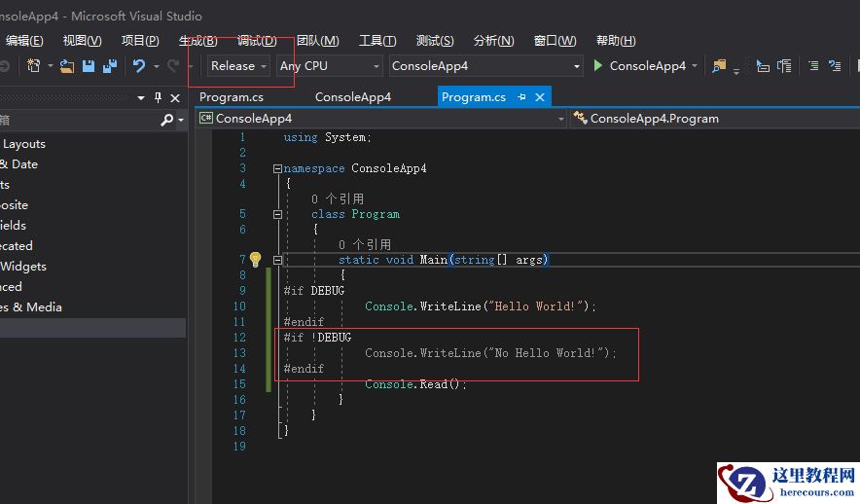
Task: Collapse the class Program code block
Action: [x=278, y=214]
